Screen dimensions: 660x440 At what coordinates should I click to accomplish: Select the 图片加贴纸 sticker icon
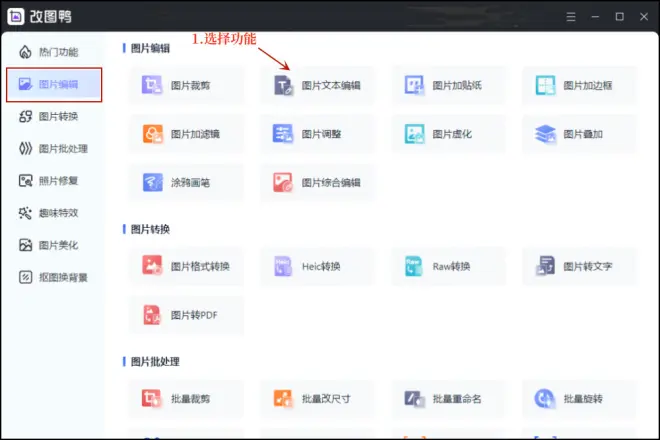click(x=415, y=86)
